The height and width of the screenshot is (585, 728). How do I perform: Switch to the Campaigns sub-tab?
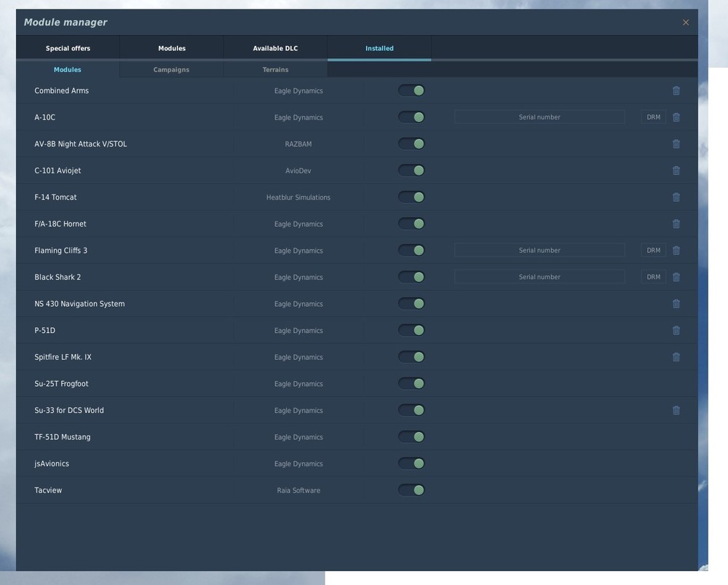(171, 70)
